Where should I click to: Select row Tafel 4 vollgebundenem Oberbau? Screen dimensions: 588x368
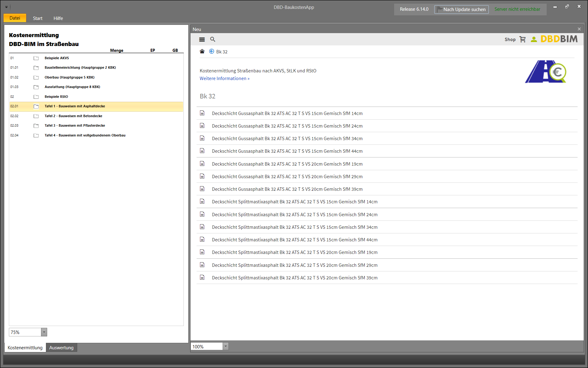[96, 135]
